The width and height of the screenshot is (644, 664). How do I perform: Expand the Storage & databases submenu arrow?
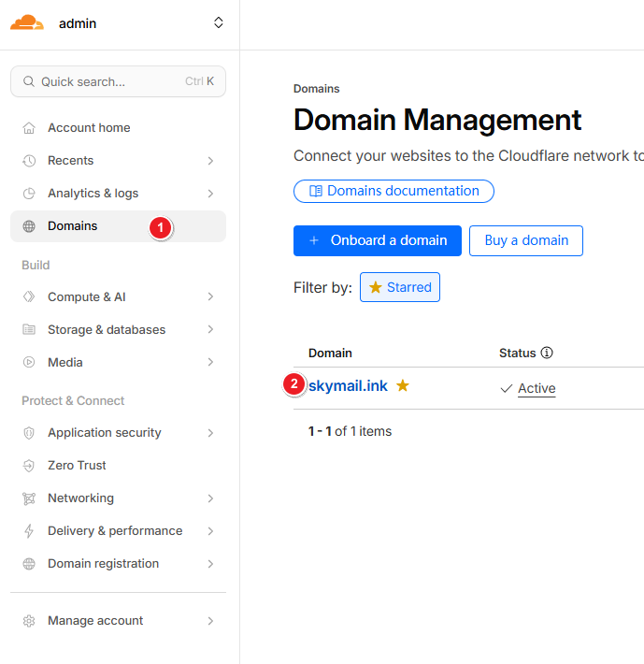pos(210,330)
